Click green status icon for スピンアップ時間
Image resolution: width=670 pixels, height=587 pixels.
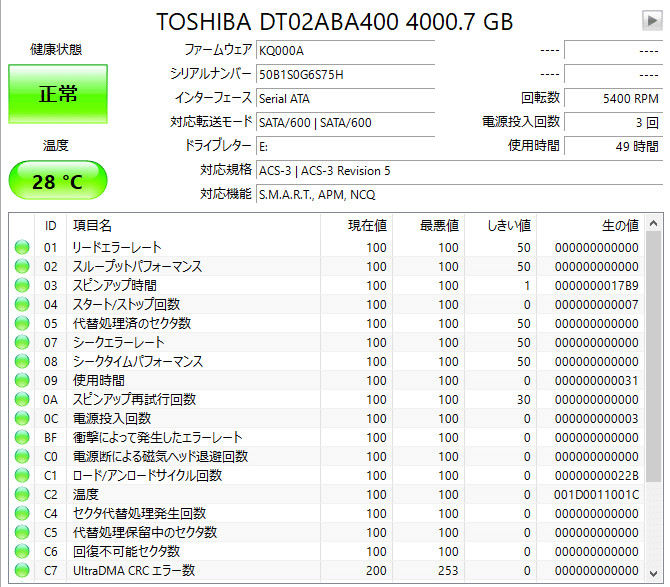coord(22,285)
